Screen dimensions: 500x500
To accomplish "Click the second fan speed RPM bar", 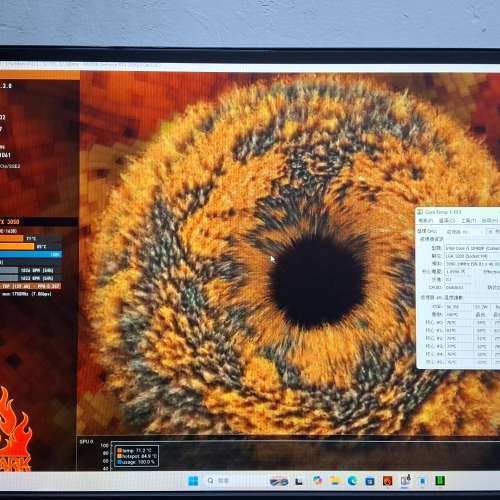I will 31,278.
